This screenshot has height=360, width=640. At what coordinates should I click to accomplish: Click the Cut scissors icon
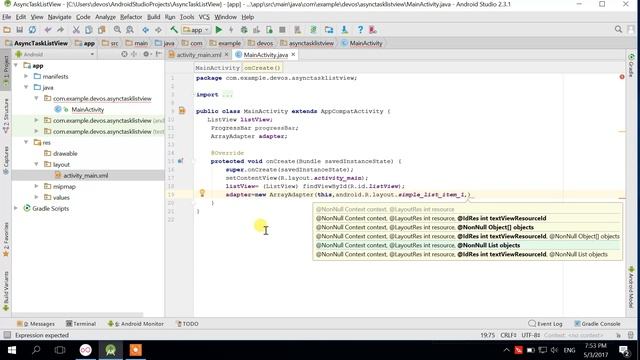[x=76, y=30]
